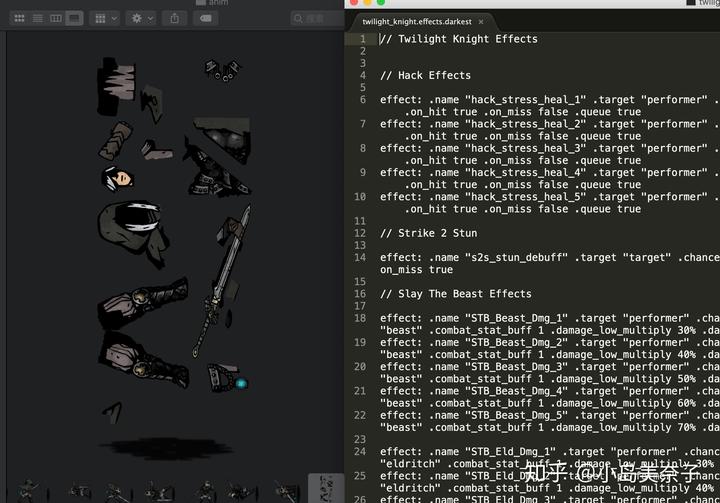Select the highlighted last thumbnail in gallery strip
720x503 pixels.
point(326,488)
